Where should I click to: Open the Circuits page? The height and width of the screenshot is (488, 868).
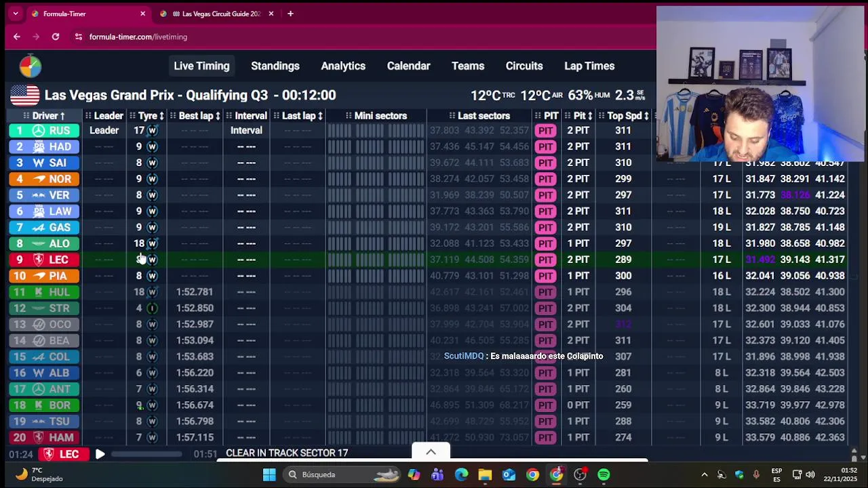[524, 66]
